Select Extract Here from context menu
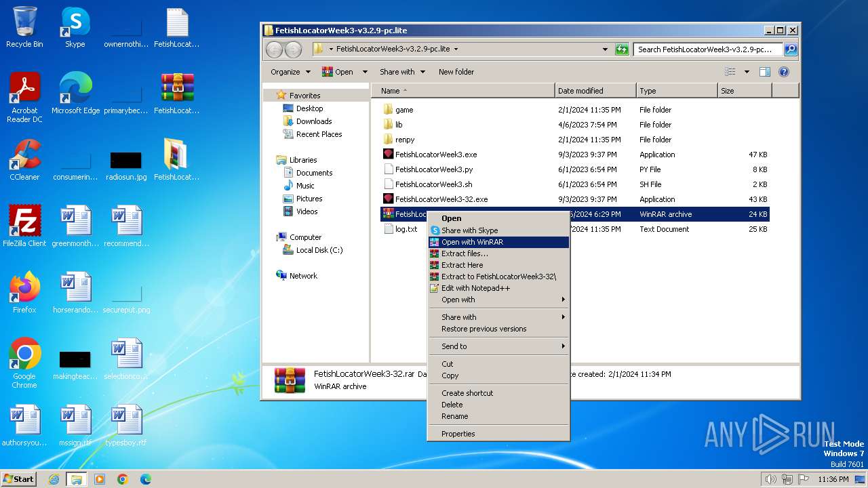 498,265
